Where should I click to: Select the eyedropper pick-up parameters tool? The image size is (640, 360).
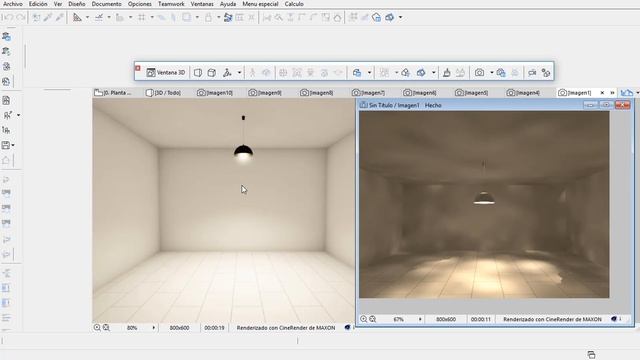pyautogui.click(x=48, y=18)
